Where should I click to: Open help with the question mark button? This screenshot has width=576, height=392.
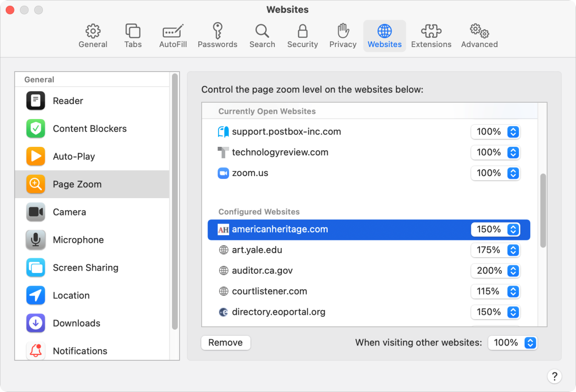(554, 376)
